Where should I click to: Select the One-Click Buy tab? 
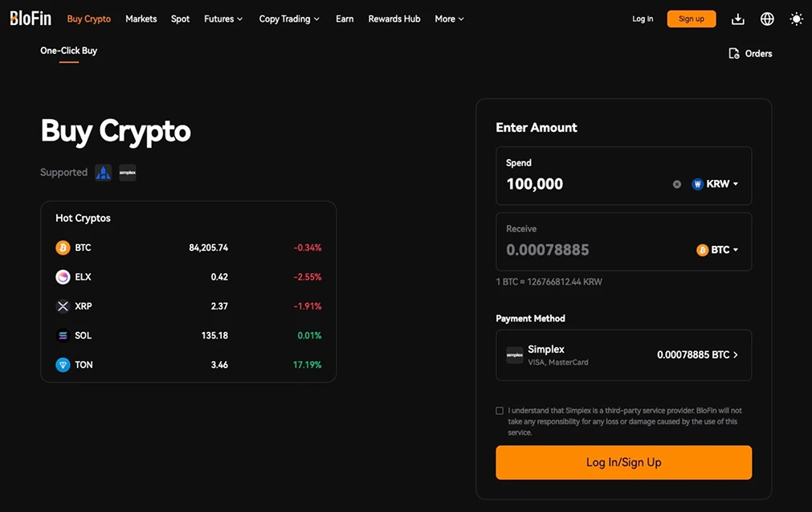(68, 51)
